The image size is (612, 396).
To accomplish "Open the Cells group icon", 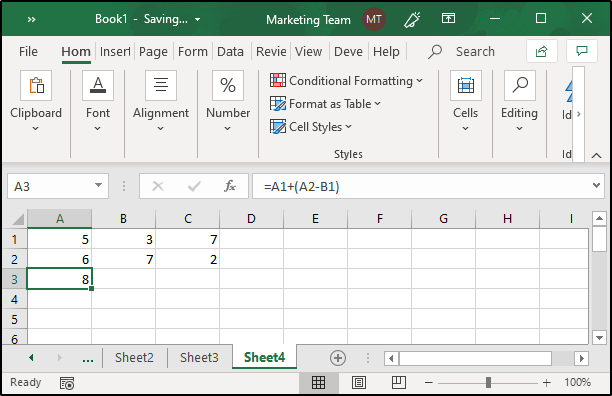I will click(466, 85).
